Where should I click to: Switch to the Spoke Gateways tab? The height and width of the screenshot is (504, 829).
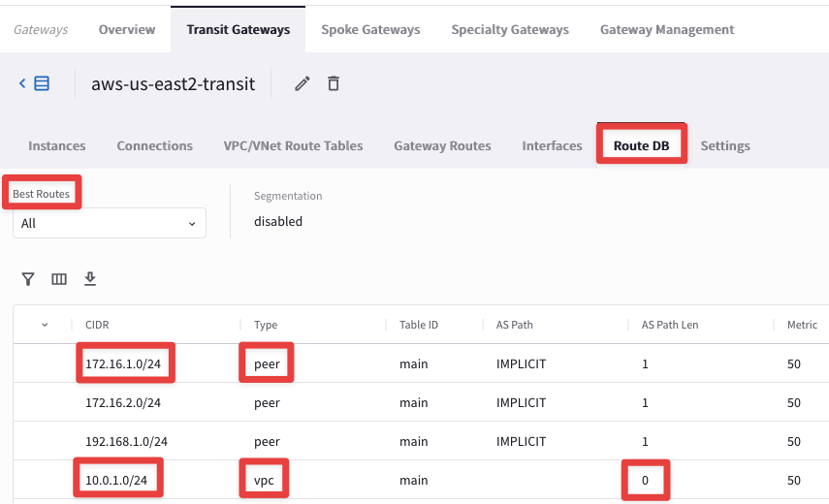point(370,29)
